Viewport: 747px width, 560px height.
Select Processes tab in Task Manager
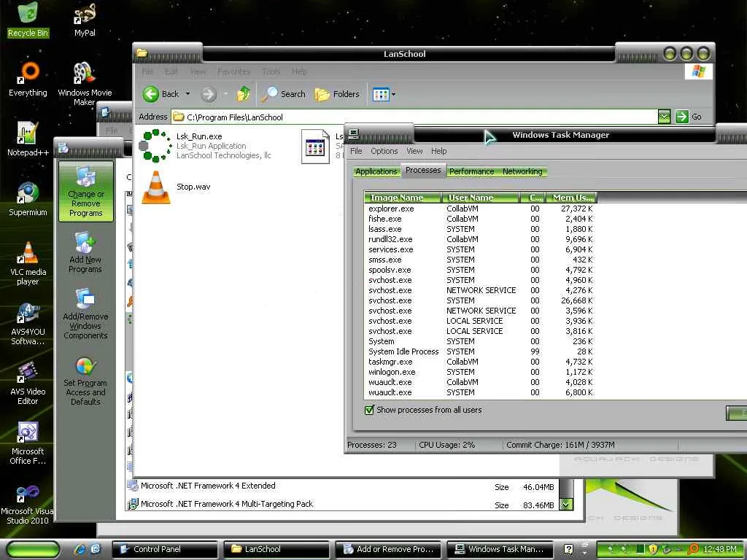(x=423, y=170)
